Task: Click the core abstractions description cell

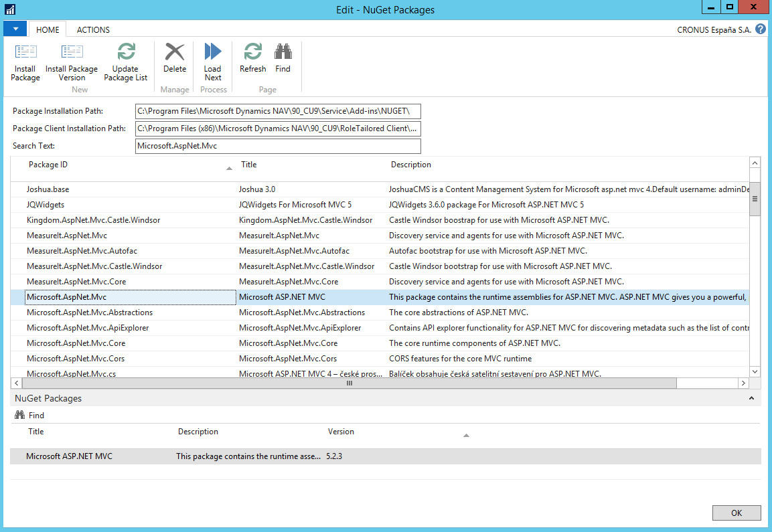Action: [459, 313]
